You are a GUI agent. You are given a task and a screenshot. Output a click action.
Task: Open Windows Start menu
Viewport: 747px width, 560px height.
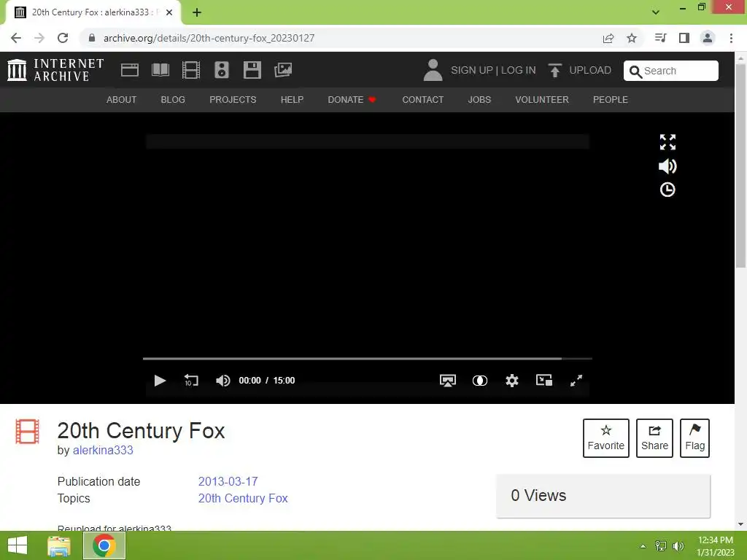coord(18,545)
